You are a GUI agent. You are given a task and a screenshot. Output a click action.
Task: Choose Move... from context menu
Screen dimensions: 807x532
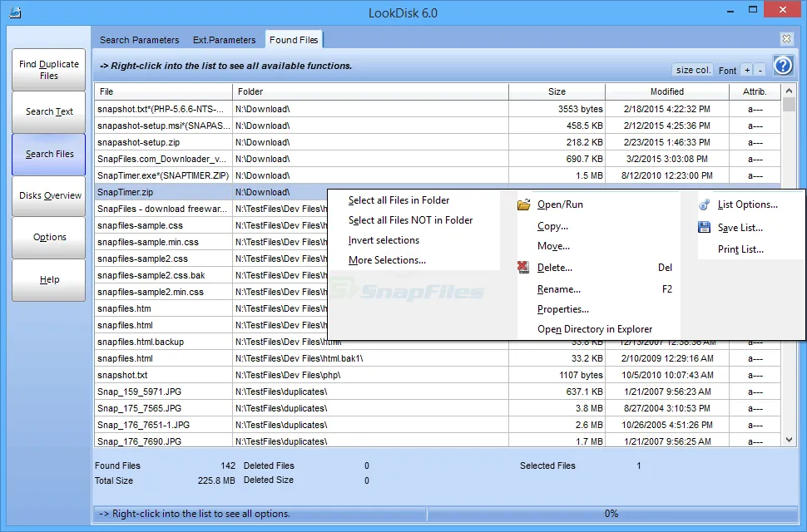[x=553, y=246]
